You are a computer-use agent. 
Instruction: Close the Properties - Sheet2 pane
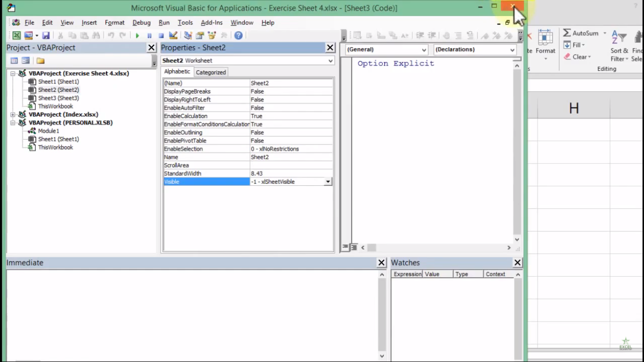330,48
